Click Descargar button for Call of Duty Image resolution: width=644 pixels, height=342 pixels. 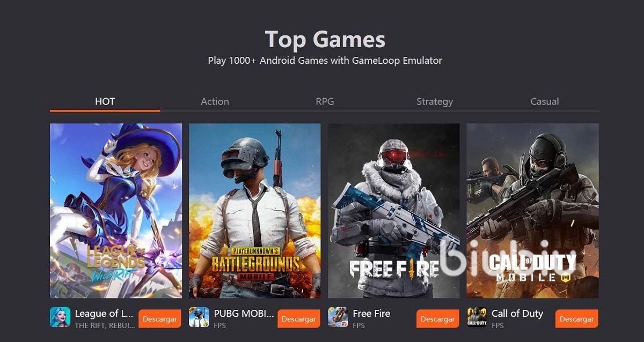click(577, 319)
